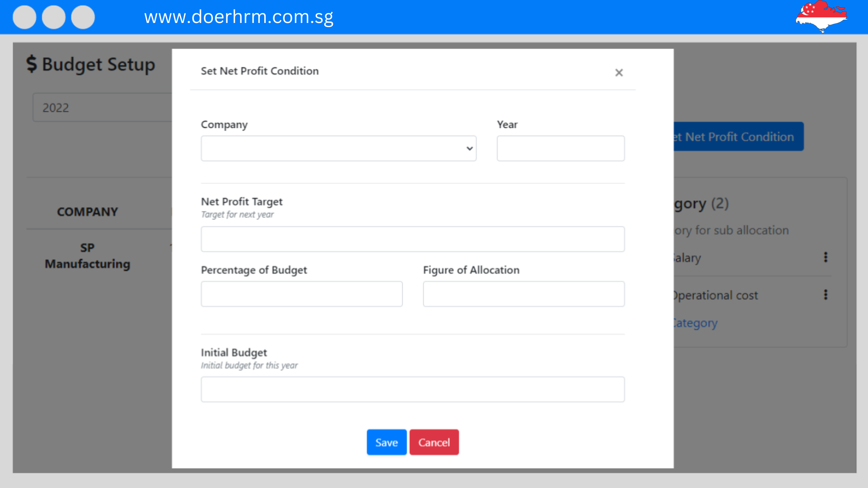Open the options menu for Salary category
The image size is (868, 488).
pos(826,257)
